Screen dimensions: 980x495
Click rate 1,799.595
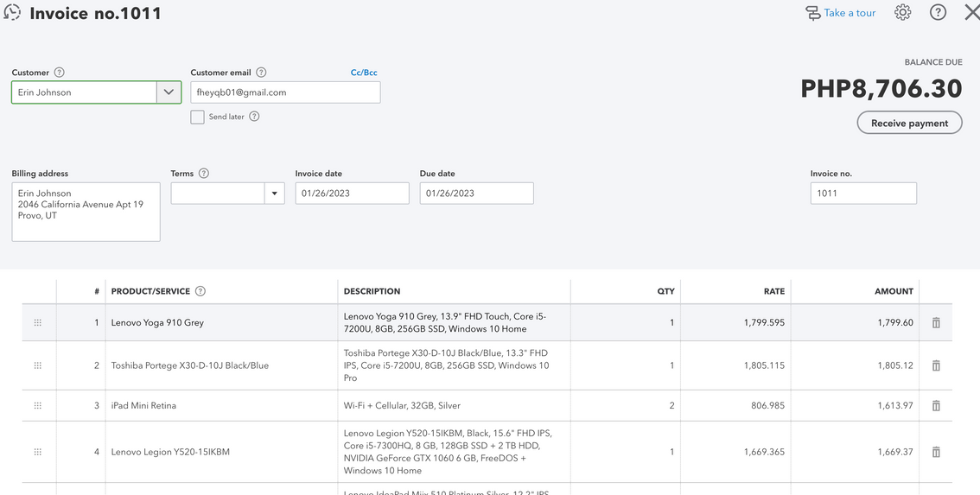coord(764,322)
